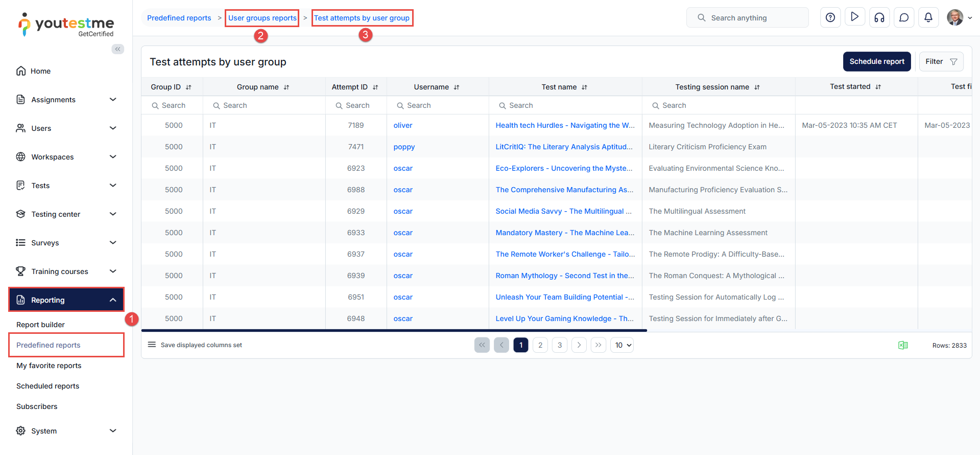
Task: Expand the Tests menu chevron
Action: (x=113, y=185)
